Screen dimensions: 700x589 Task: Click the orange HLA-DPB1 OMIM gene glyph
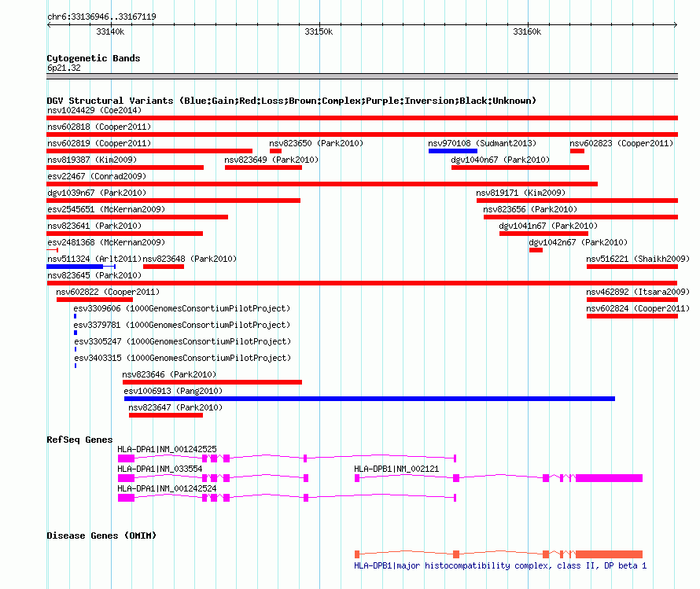pos(499,554)
